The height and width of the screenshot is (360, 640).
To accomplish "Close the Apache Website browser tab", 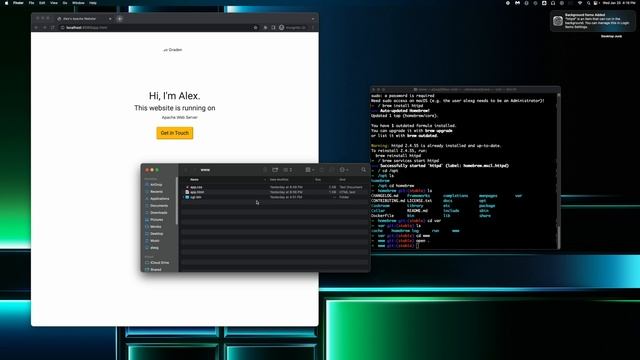I will [110, 19].
